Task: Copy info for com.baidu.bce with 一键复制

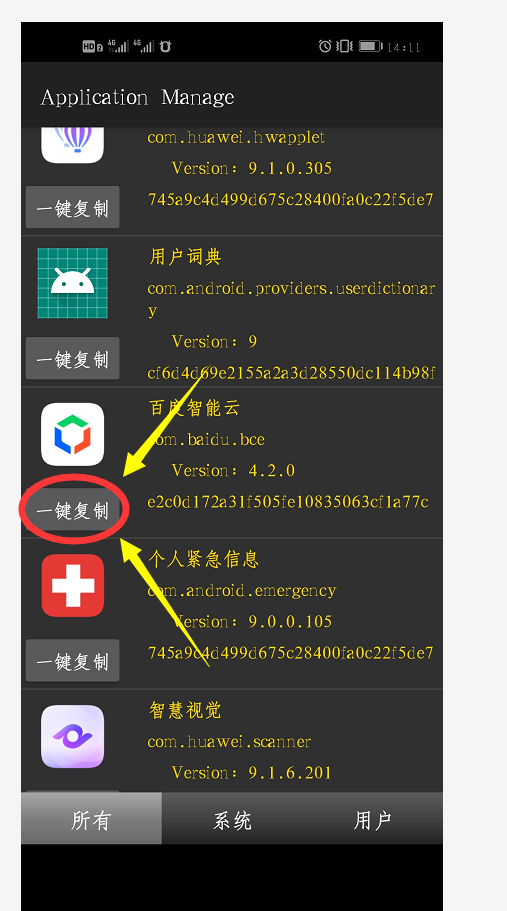Action: point(73,510)
